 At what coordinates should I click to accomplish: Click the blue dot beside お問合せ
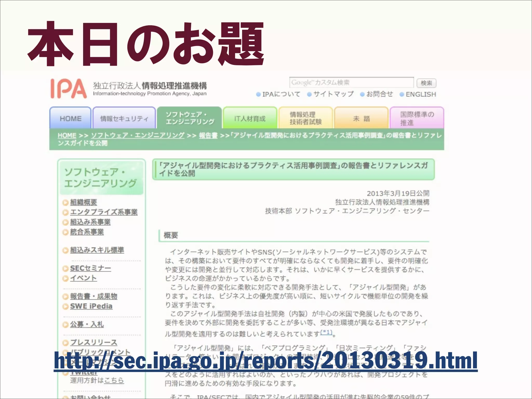coord(362,95)
